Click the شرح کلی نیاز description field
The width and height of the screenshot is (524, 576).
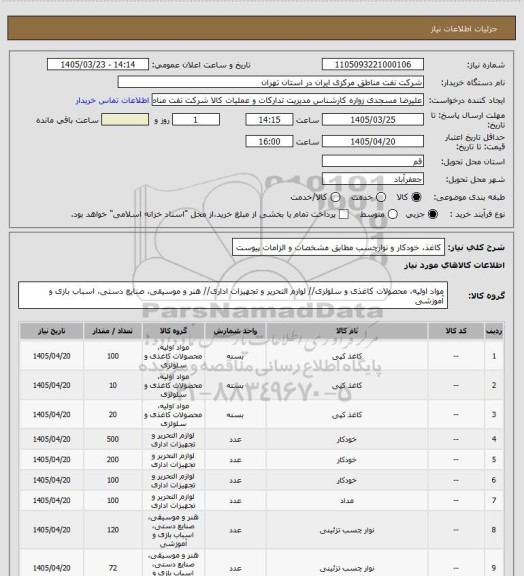[338, 247]
